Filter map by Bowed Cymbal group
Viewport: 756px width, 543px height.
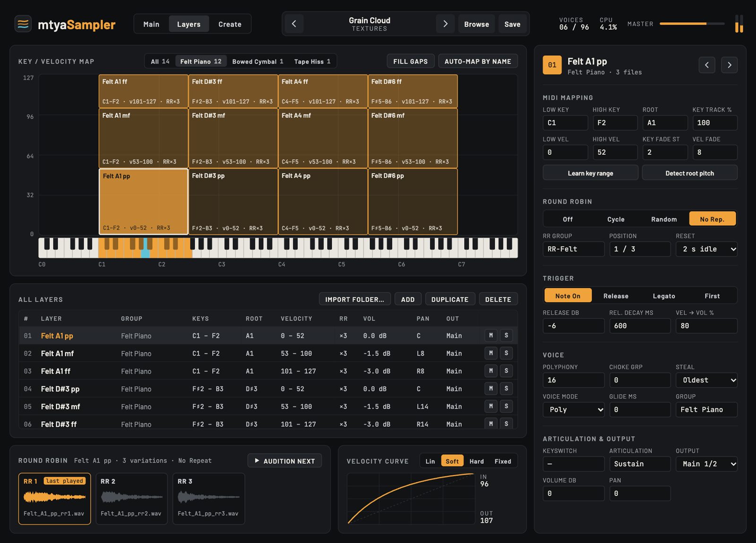pyautogui.click(x=258, y=61)
